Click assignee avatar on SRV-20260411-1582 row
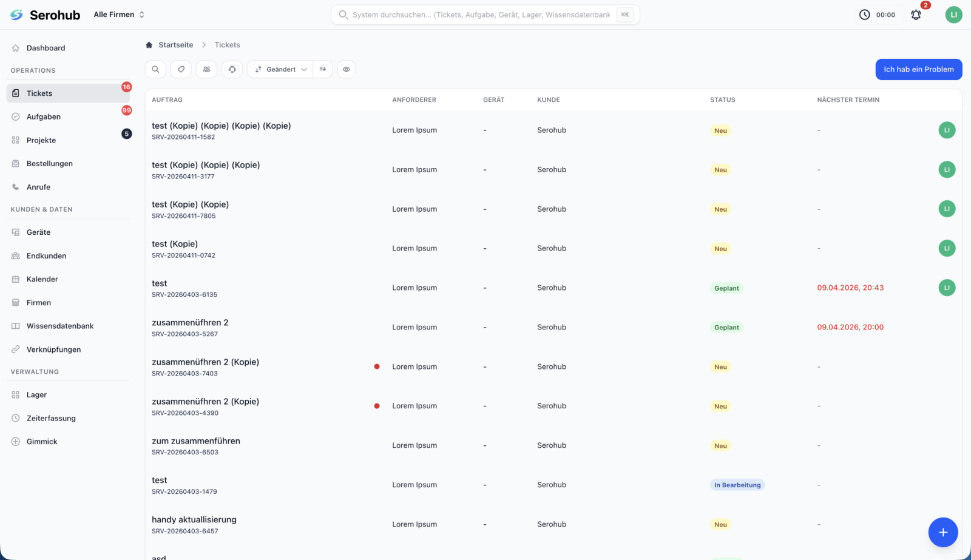The width and height of the screenshot is (971, 560). 946,130
